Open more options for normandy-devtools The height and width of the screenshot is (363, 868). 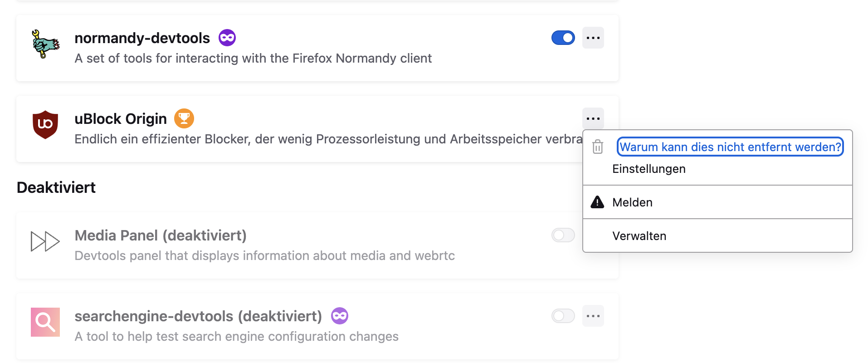[x=593, y=38]
